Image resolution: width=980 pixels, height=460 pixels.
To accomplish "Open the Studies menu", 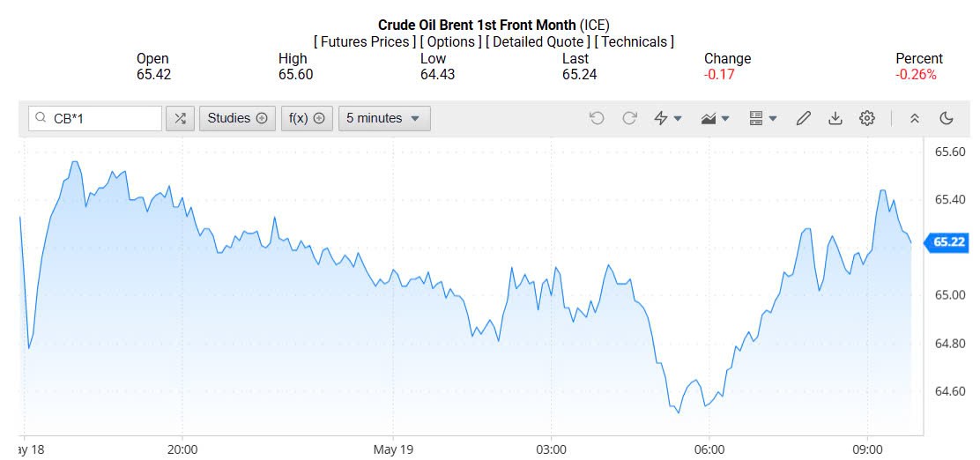I will click(237, 118).
